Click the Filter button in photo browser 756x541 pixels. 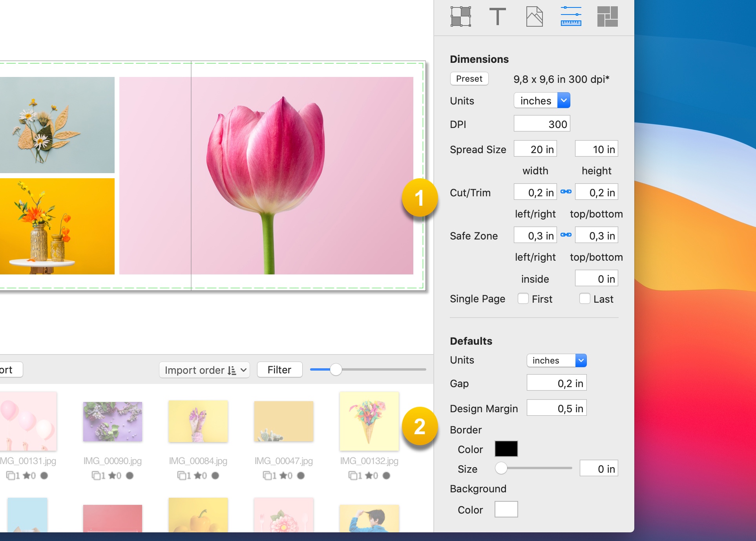280,369
